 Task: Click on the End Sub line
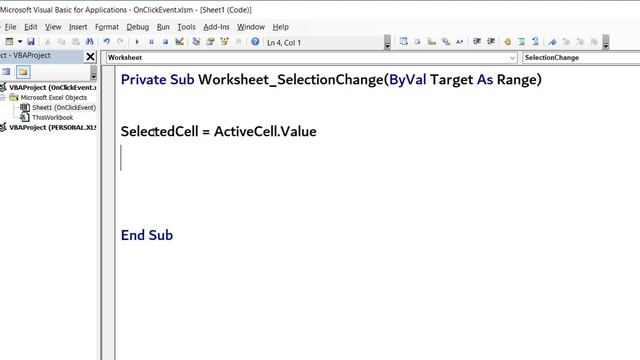[147, 235]
